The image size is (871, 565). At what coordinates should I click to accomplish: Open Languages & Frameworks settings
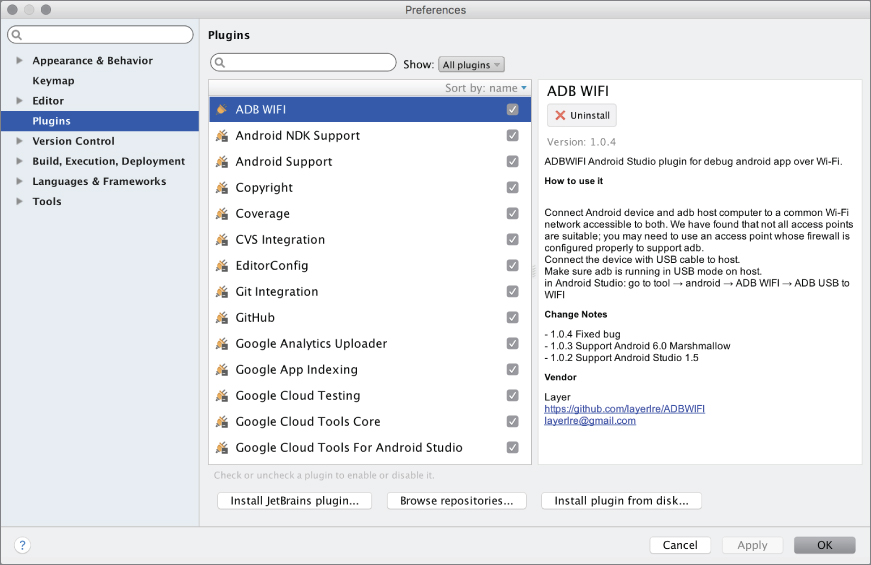click(x=99, y=181)
